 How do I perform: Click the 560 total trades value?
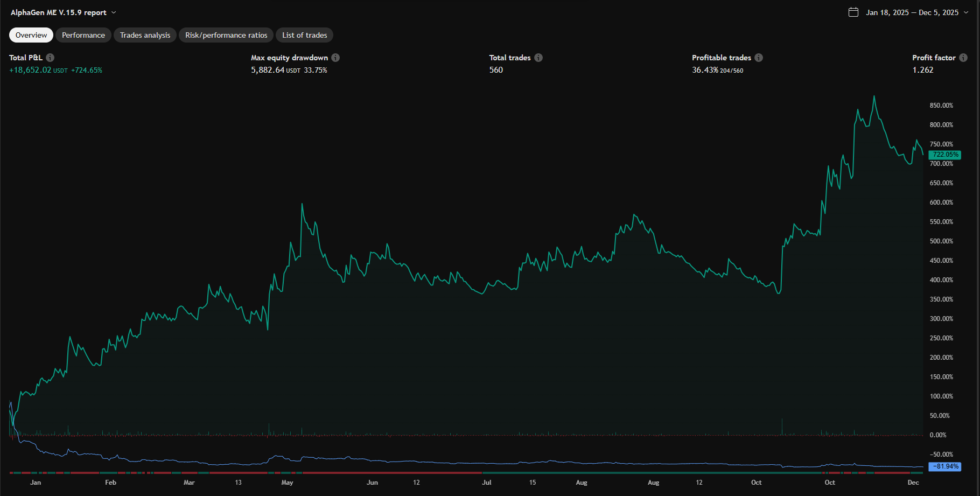click(x=496, y=69)
